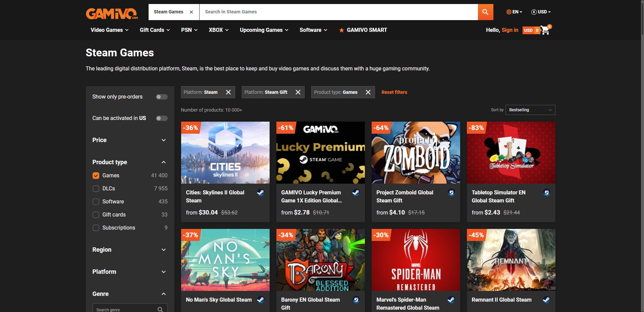644x312 pixels.
Task: Check the Subscriptions checkbox
Action: click(x=96, y=228)
